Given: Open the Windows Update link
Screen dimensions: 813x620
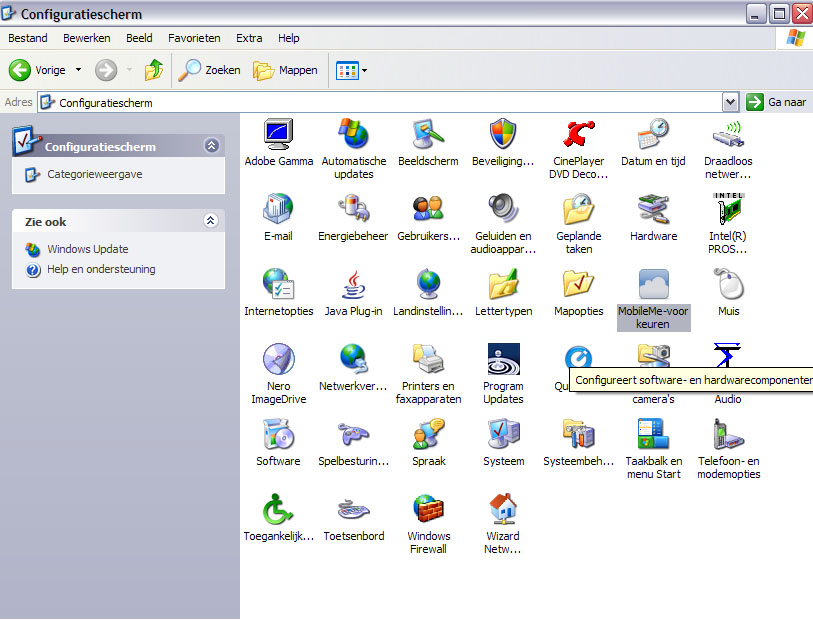Looking at the screenshot, I should click(x=88, y=249).
